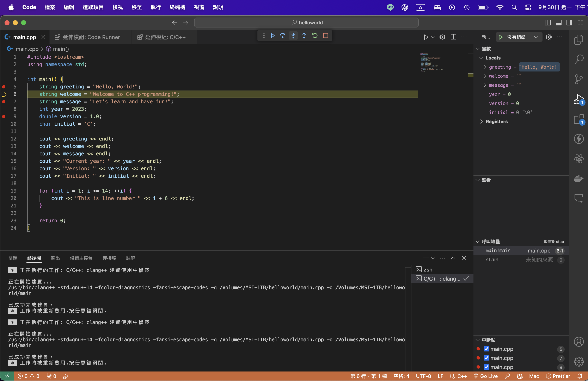The width and height of the screenshot is (588, 381).
Task: Open the Extensions view icon
Action: [x=579, y=119]
